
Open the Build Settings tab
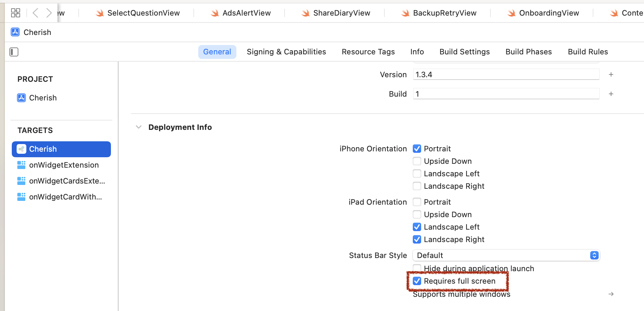[464, 52]
